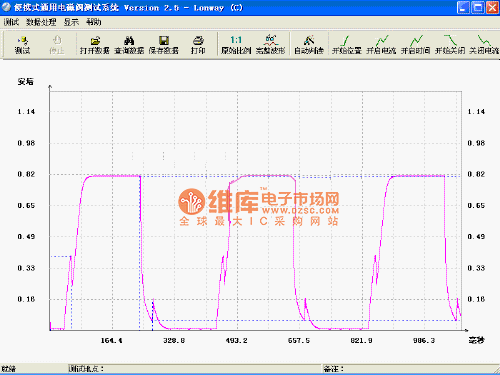Show the complete waveform icon
Viewport: 500px width, 375px height.
pos(270,45)
